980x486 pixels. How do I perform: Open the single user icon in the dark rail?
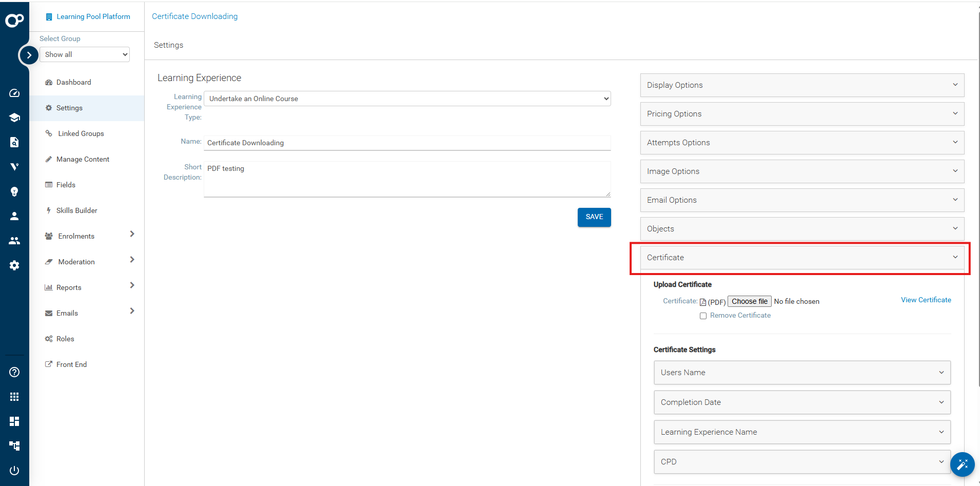coord(14,216)
